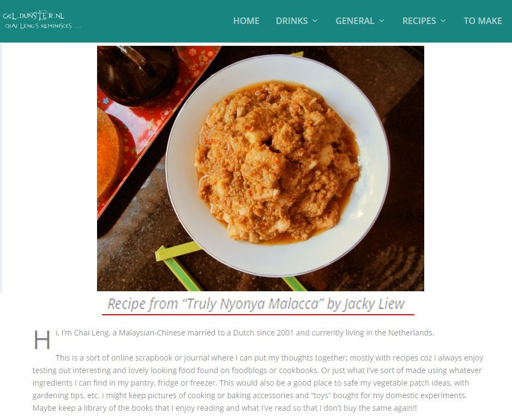Click the gcl.dunster.nl site logo

[x=33, y=16]
